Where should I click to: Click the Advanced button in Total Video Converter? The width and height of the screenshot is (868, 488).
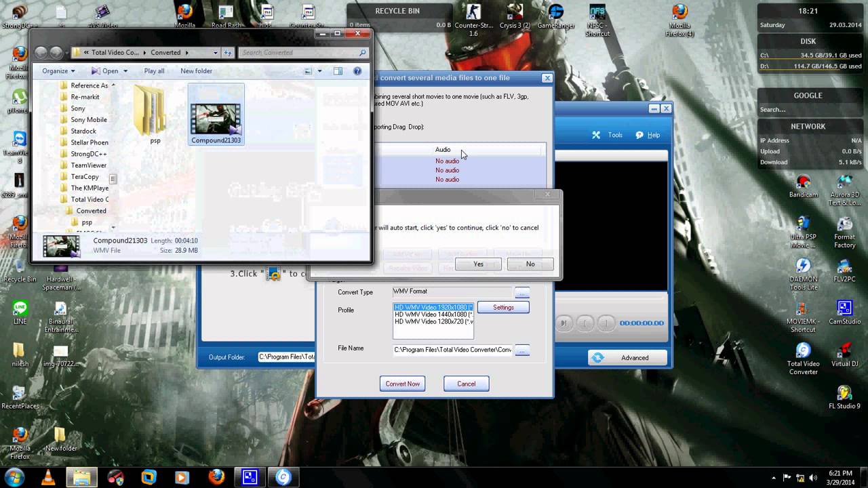627,358
